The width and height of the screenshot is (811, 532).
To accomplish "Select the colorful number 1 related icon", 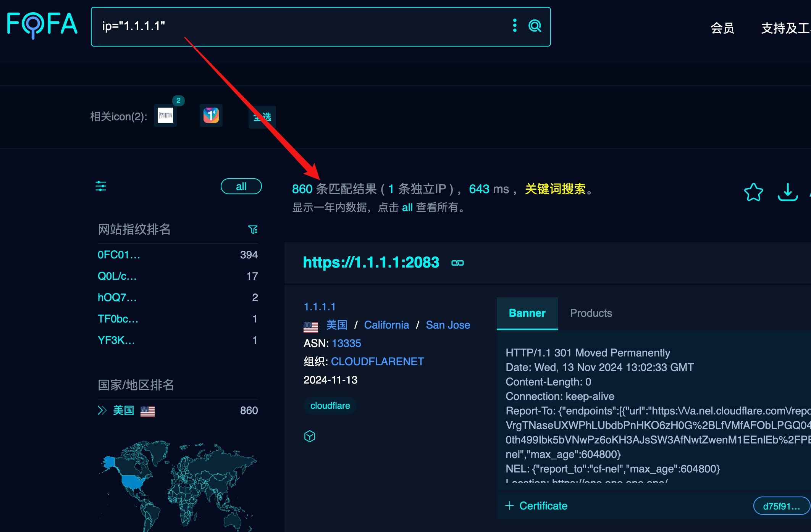I will click(x=211, y=115).
